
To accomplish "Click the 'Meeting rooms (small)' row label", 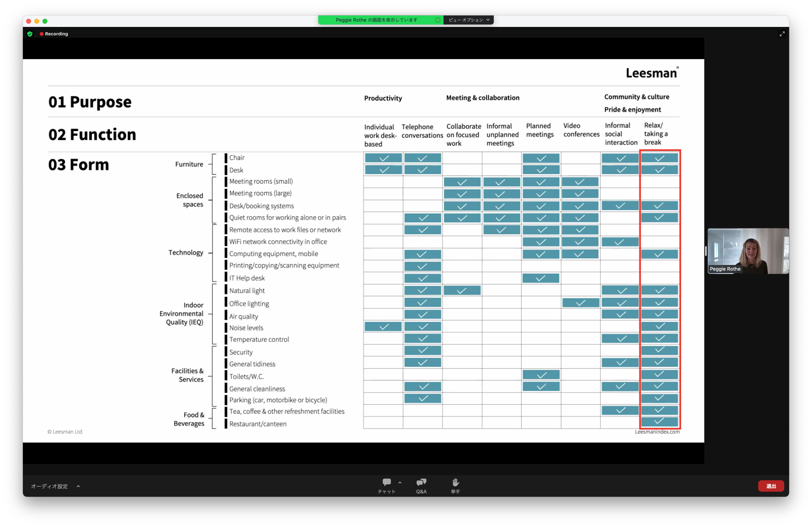I will click(261, 181).
